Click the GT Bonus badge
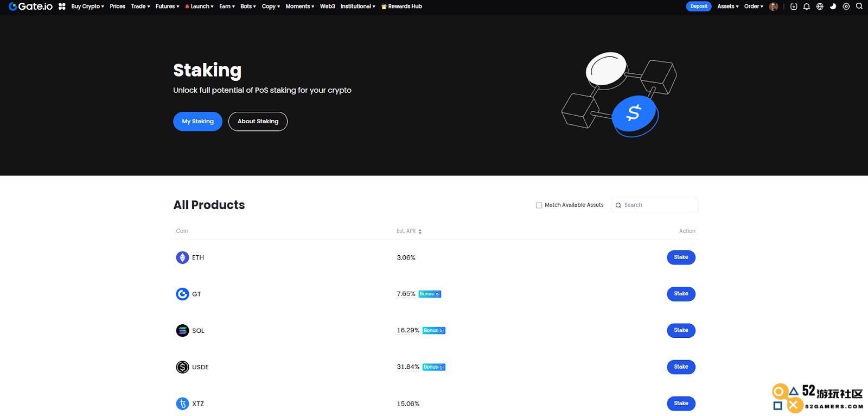This screenshot has height=416, width=868. click(430, 294)
